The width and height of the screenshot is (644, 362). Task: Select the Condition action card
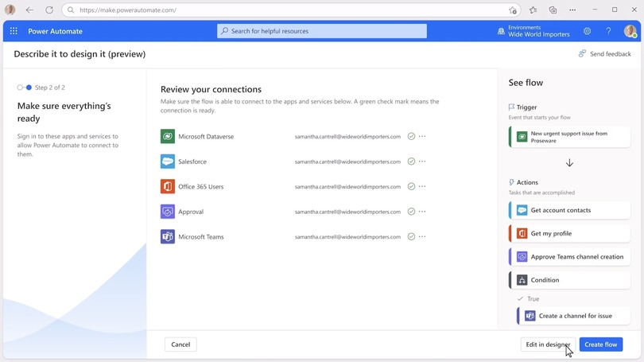coord(569,280)
